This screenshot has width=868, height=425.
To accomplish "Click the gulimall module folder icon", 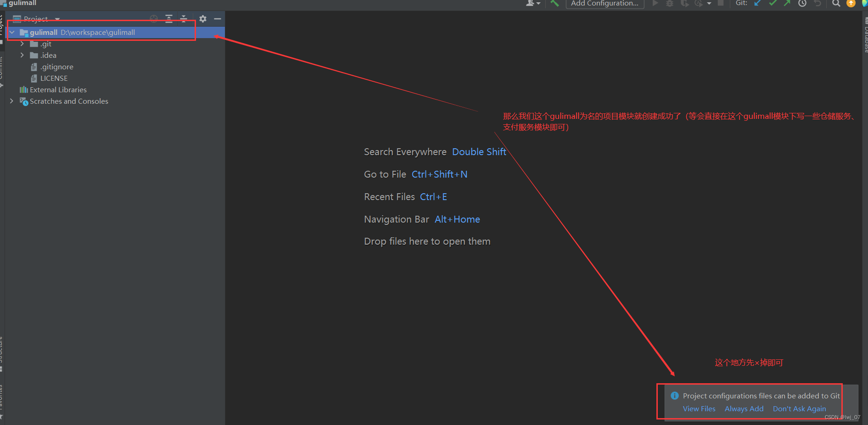I will pyautogui.click(x=24, y=33).
